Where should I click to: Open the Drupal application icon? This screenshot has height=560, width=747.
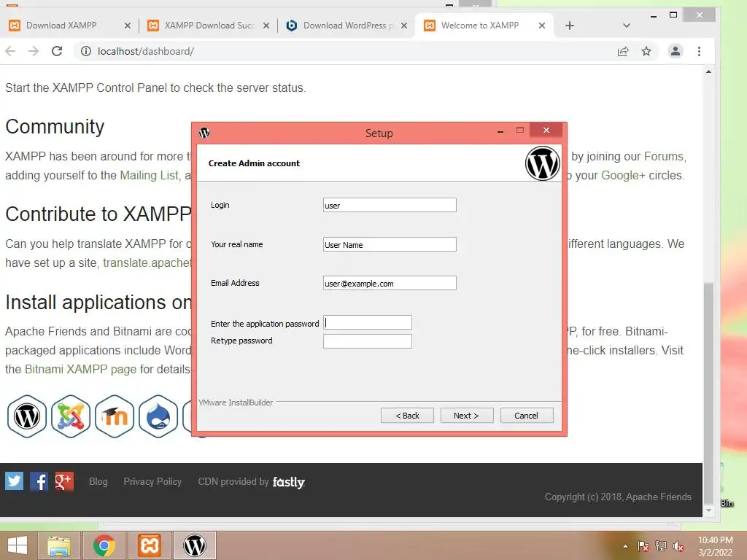coord(158,416)
